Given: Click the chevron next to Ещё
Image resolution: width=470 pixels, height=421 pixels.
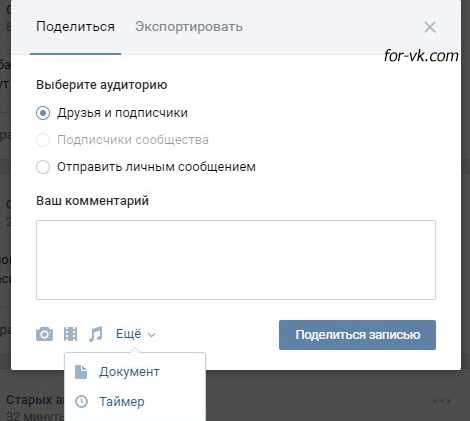Looking at the screenshot, I should (x=152, y=334).
